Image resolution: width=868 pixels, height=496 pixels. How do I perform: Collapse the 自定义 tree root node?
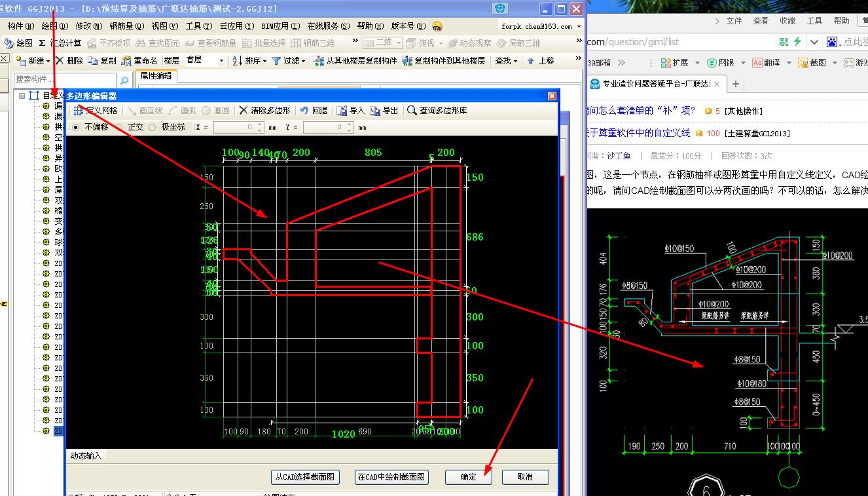point(22,96)
